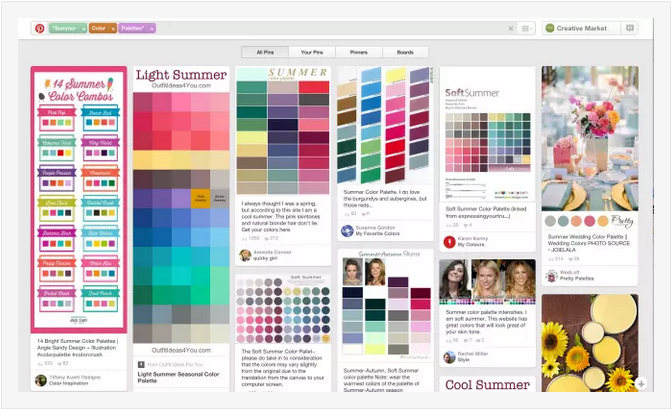Click the Amanda Conner pinner avatar
Image resolution: width=672 pixels, height=410 pixels.
point(245,255)
